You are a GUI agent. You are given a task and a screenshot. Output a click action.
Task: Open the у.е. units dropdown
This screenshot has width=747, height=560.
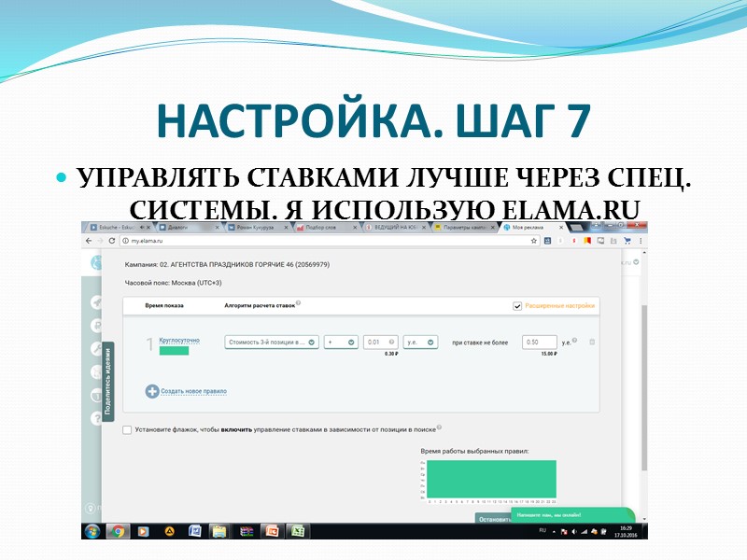tap(420, 343)
